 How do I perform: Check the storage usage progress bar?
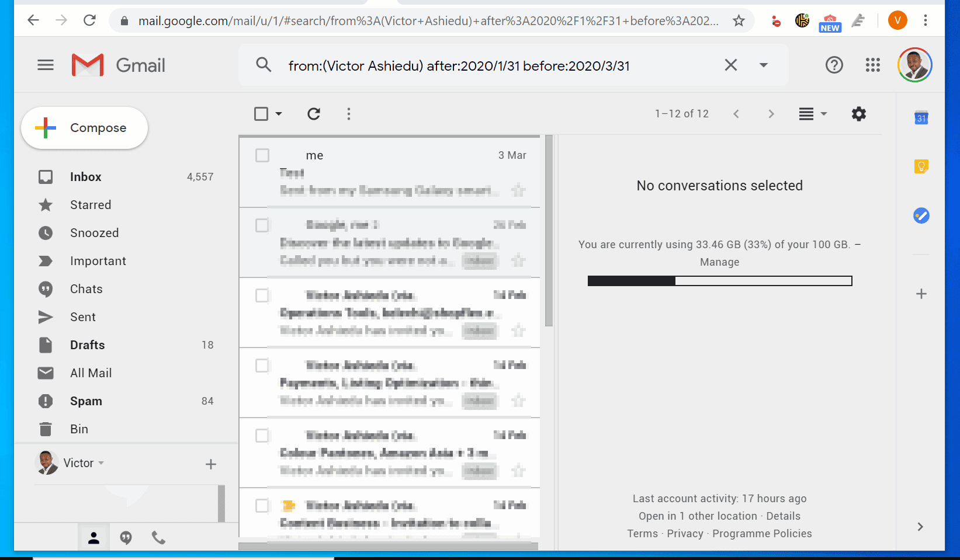pos(719,281)
